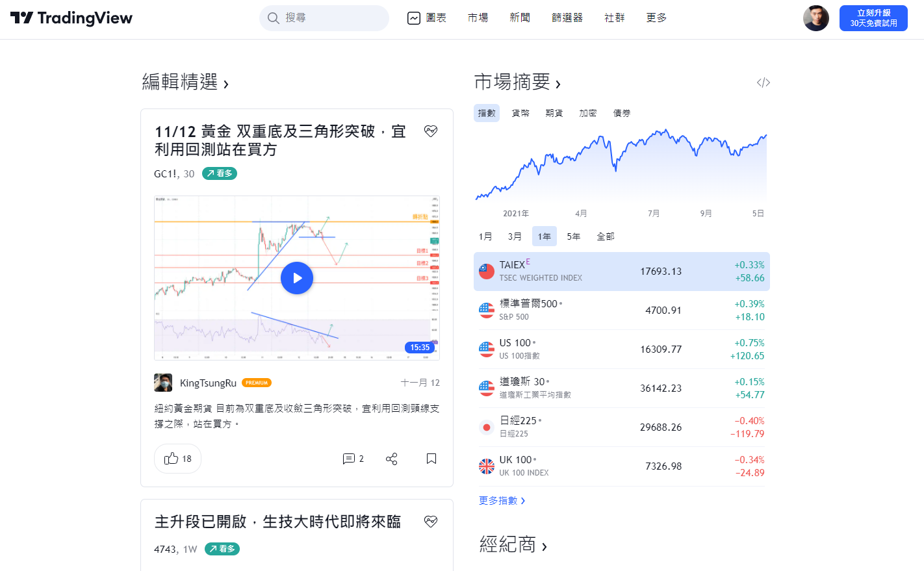Play the gold chart video idea
The height and width of the screenshot is (571, 924).
coord(297,278)
